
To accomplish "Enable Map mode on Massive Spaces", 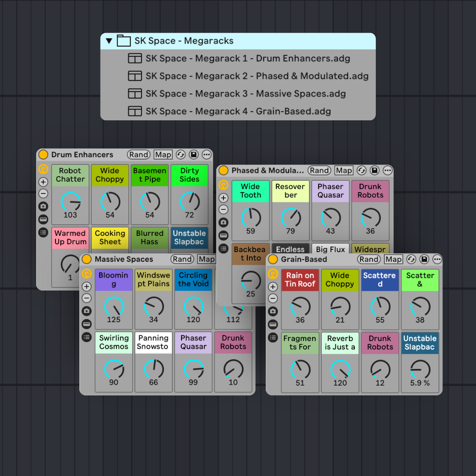I will click(x=207, y=259).
